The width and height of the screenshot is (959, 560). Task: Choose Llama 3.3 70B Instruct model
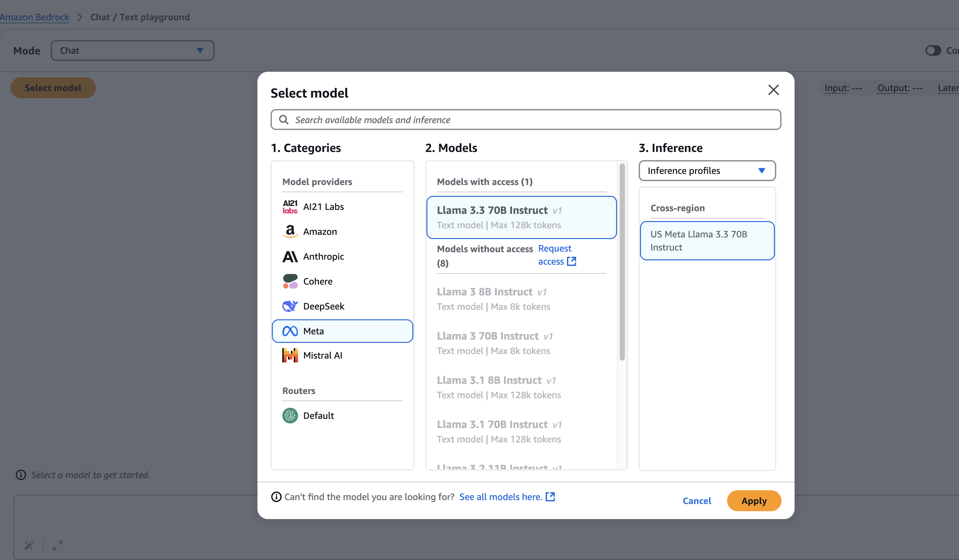(x=521, y=217)
